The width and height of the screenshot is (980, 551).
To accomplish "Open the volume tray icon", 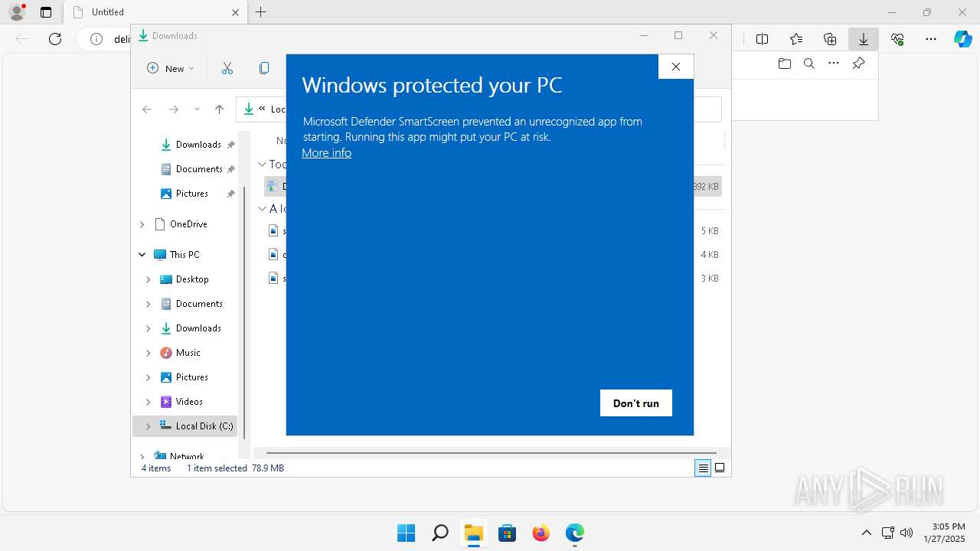I will click(x=906, y=533).
